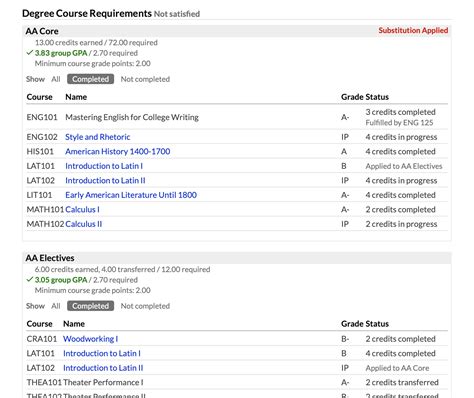Click the MATH101 course code
The width and height of the screenshot is (474, 398).
(45, 210)
